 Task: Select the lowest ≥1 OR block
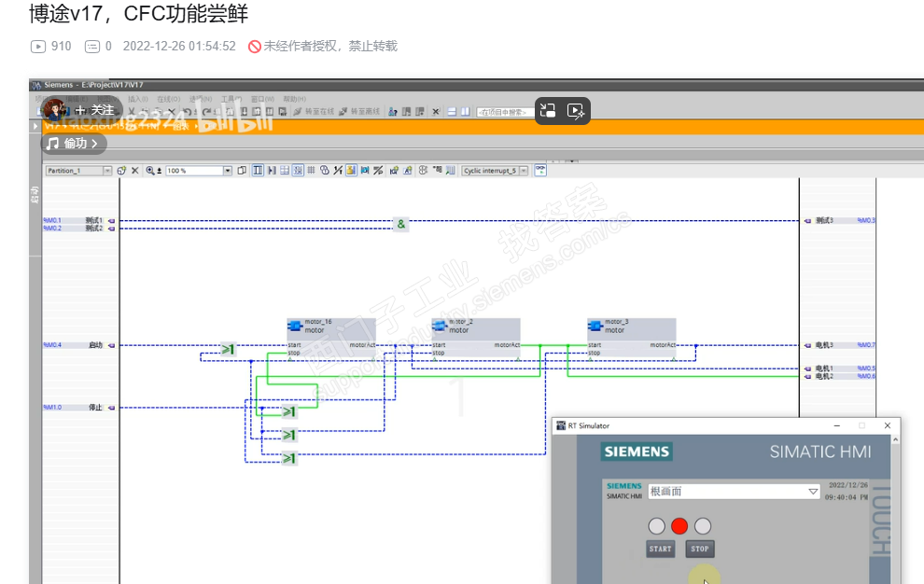coord(288,458)
